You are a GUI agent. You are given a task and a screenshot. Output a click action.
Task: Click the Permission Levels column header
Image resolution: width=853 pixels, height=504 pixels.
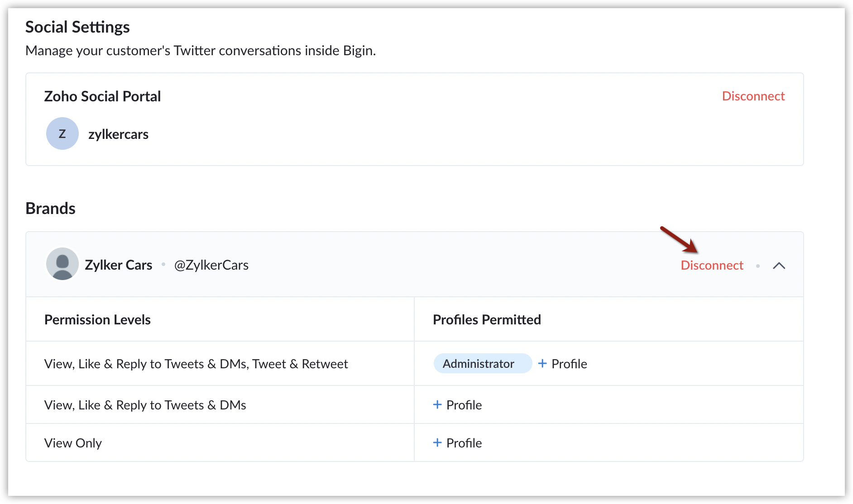[x=97, y=319]
